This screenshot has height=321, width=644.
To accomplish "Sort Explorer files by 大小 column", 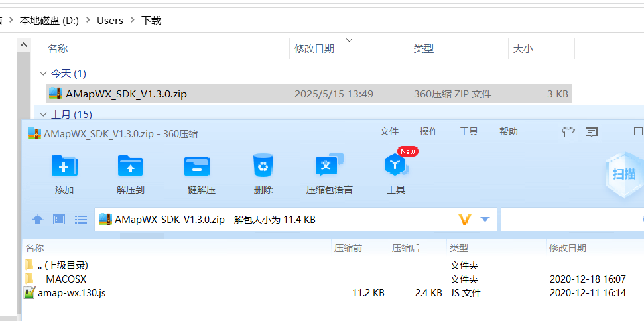I will [523, 49].
